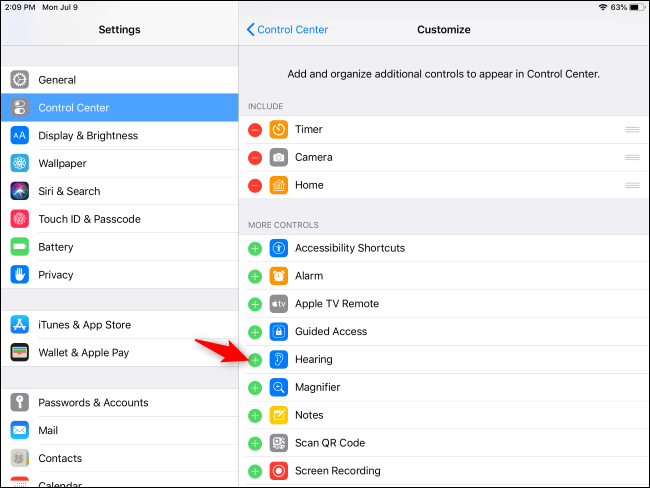Image resolution: width=650 pixels, height=488 pixels.
Task: Grab the reorder handle for Camera
Action: point(632,158)
